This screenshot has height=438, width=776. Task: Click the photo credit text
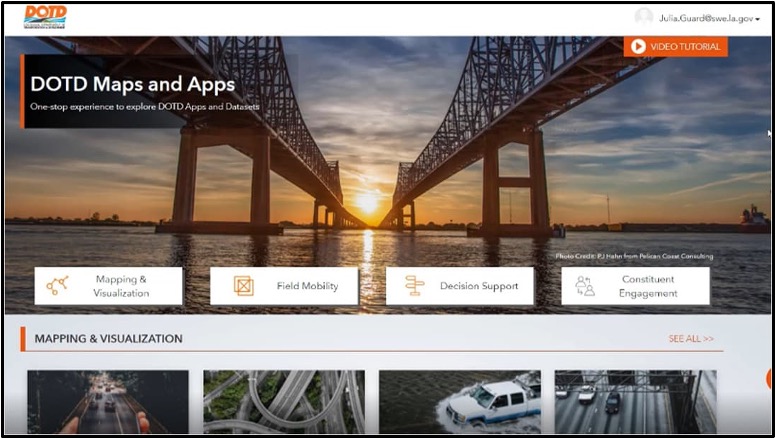click(634, 256)
